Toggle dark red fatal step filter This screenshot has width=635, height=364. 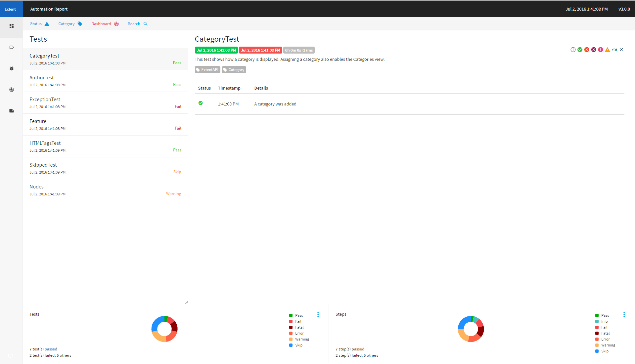click(594, 50)
